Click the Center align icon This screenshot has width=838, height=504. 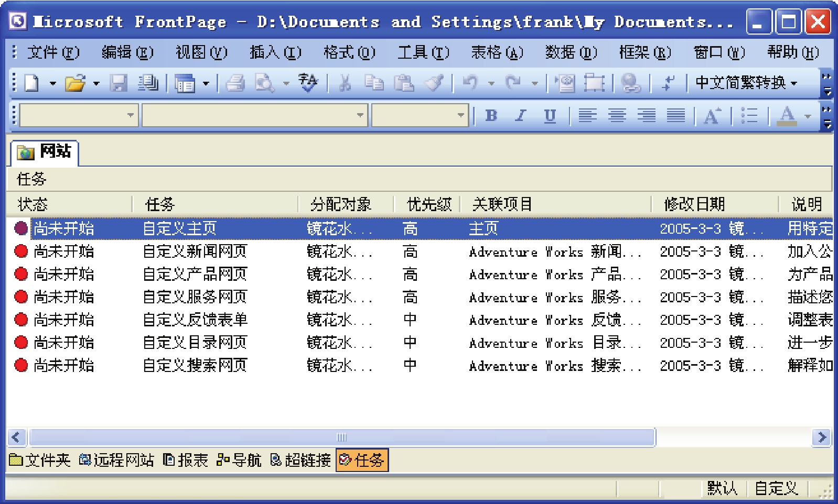(617, 115)
